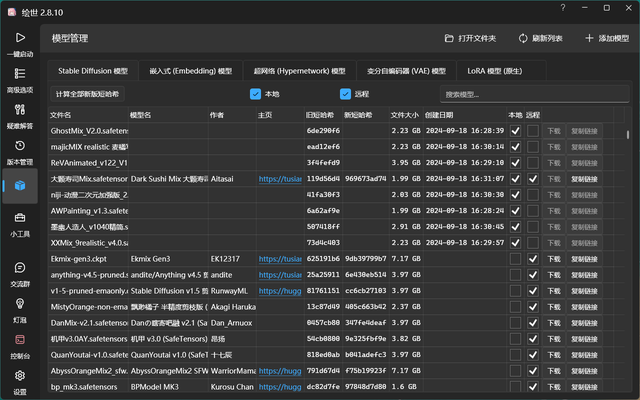Uncheck the 本地 local filter checkbox
Screen dimensions: 640x400
[256, 94]
